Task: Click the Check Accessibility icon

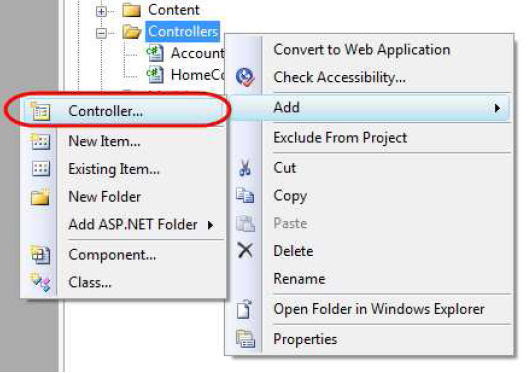Action: point(245,77)
